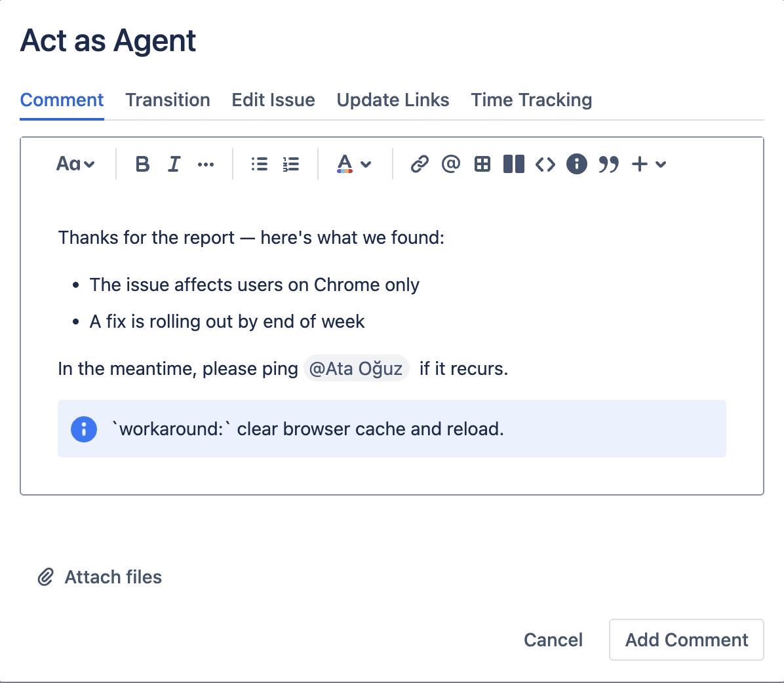Click the mention @ icon in toolbar
784x683 pixels.
tap(451, 164)
